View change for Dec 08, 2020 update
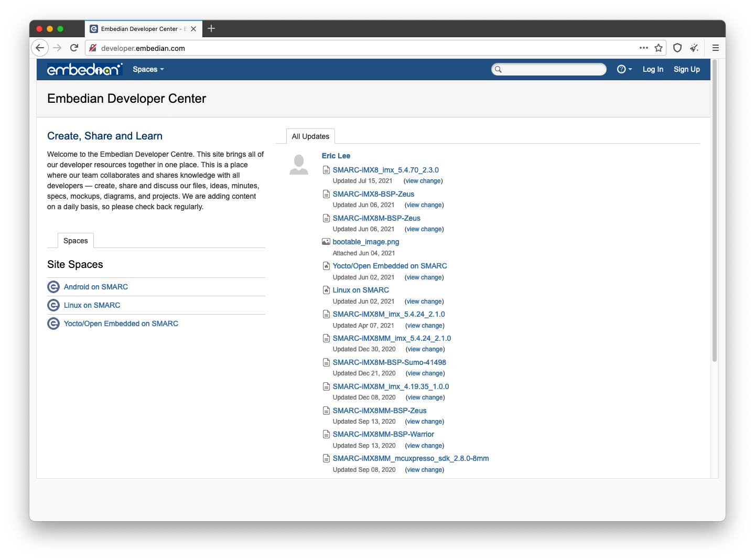 (425, 397)
